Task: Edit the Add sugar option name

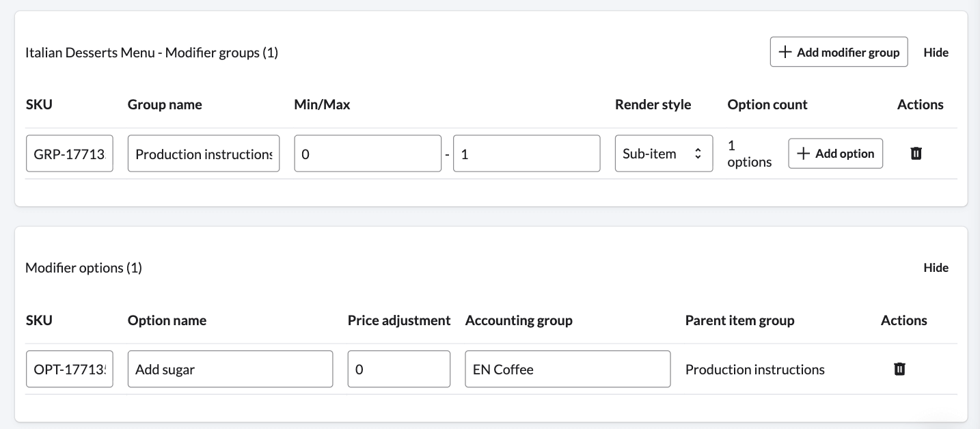Action: click(230, 369)
